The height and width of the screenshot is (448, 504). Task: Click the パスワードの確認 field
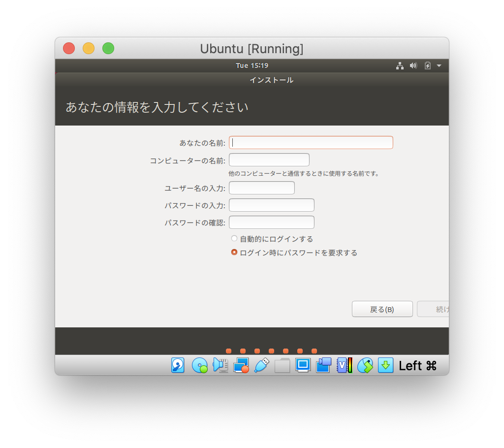[272, 222]
